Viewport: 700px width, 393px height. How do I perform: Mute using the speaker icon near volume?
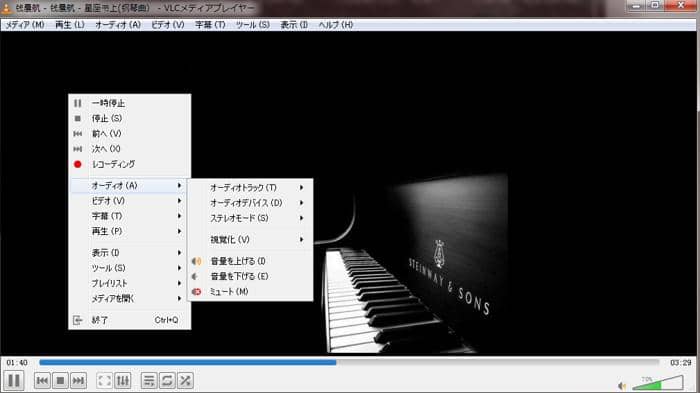[622, 386]
